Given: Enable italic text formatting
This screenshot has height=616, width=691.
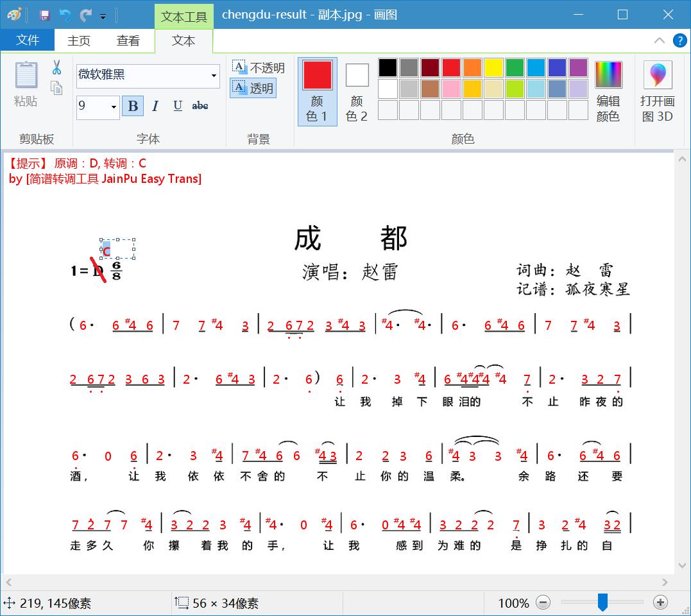Looking at the screenshot, I should [x=155, y=106].
